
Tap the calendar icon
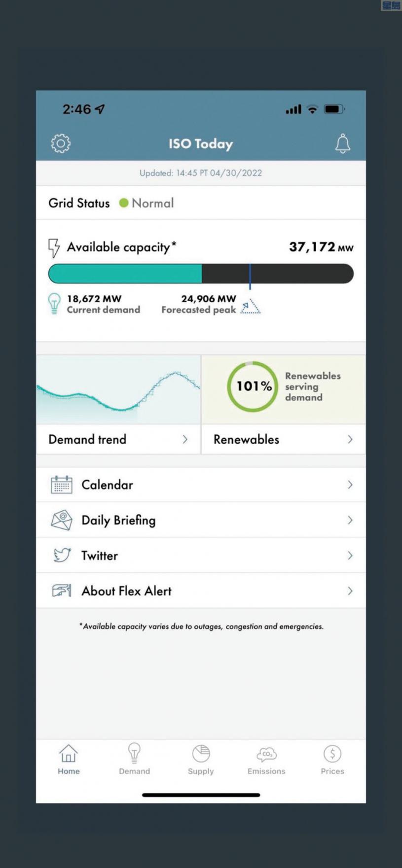click(62, 485)
